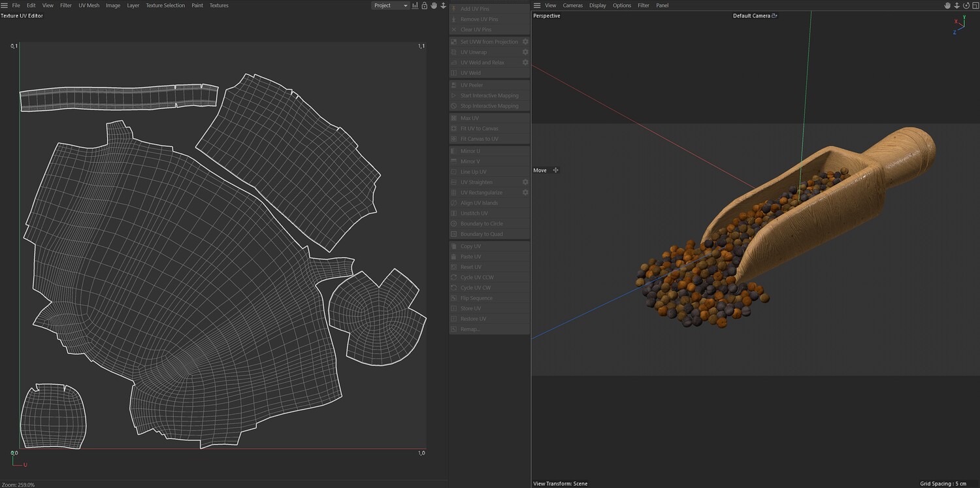This screenshot has height=488, width=980.
Task: Click the UV editor lock icon
Action: point(424,5)
